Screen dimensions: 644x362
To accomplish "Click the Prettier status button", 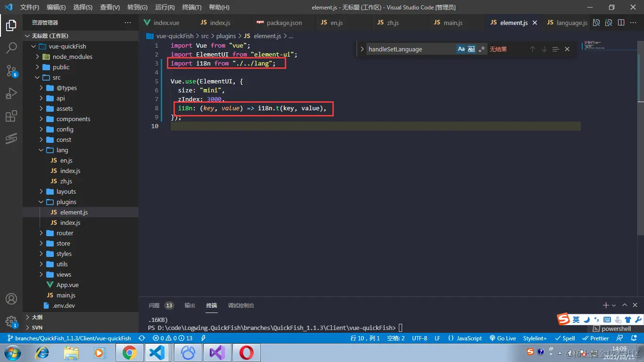I will click(x=595, y=338).
